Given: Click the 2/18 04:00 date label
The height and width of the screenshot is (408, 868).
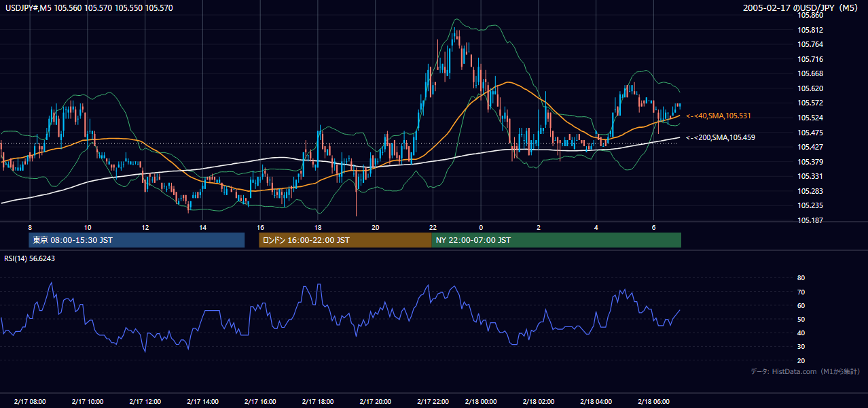Looking at the screenshot, I should (x=596, y=402).
